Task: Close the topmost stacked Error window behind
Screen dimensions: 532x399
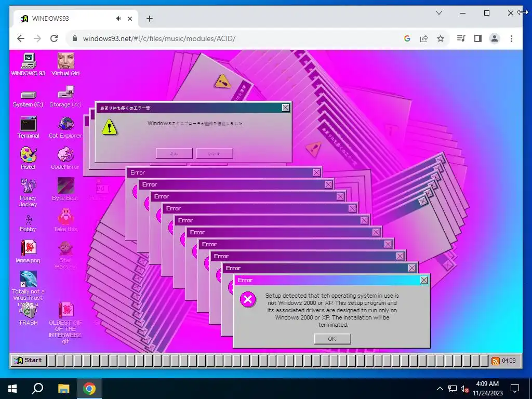Action: click(x=316, y=172)
